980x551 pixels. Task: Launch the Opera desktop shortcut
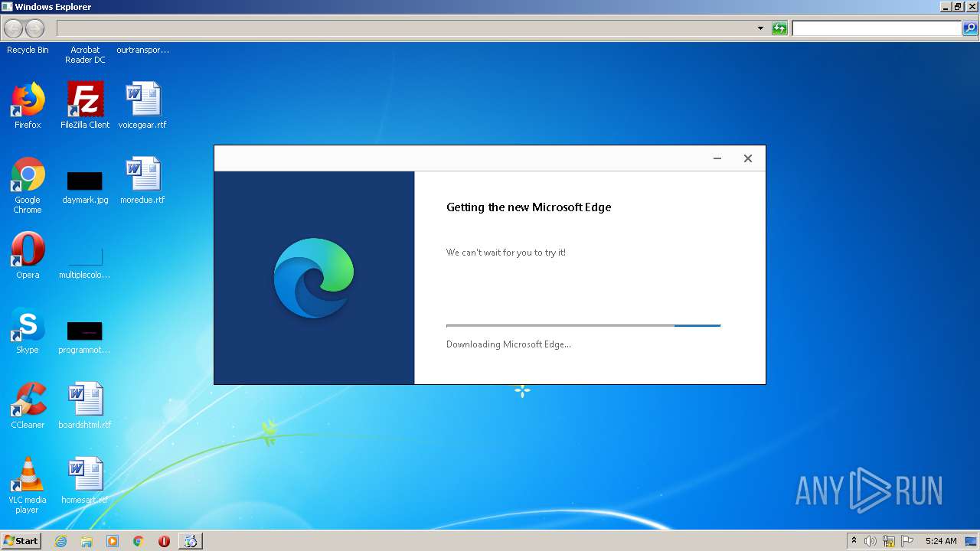[x=28, y=256]
